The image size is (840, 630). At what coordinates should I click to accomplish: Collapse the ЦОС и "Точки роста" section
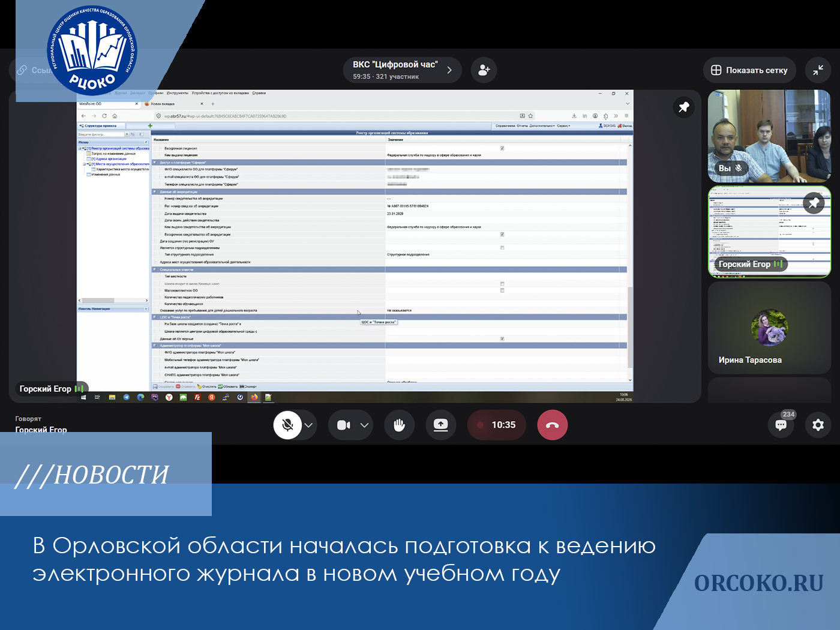[155, 317]
